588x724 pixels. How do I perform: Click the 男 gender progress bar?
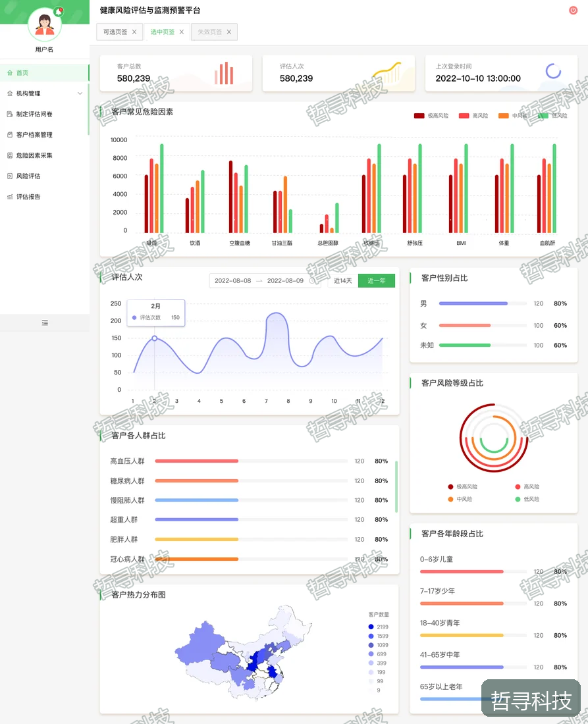(x=483, y=303)
